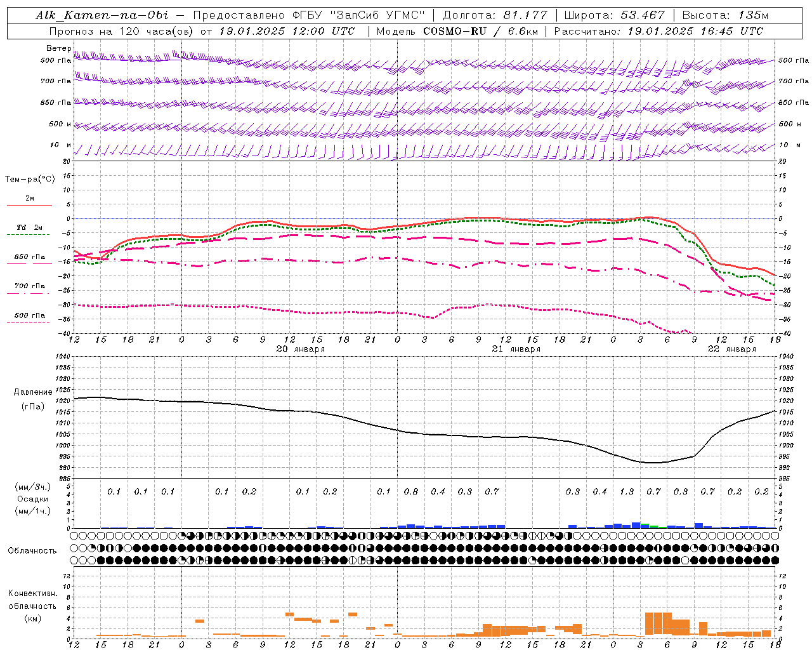Click the (км) unit label

(32, 618)
